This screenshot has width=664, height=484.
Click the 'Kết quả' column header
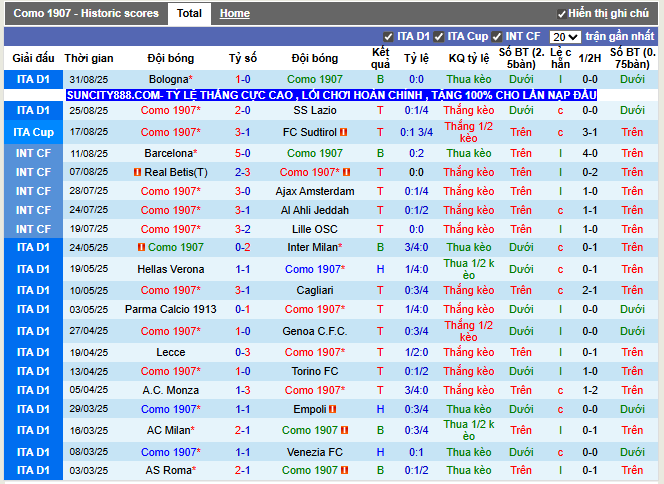click(x=380, y=58)
